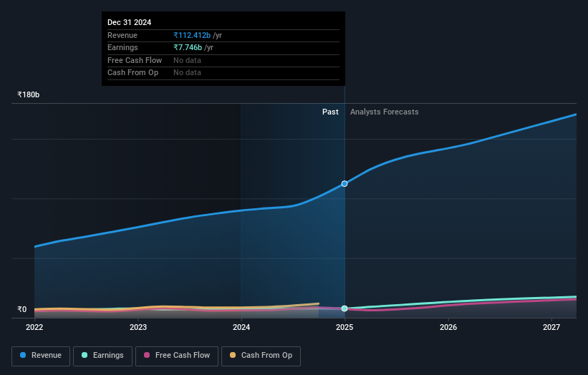This screenshot has height=375, width=588.
Task: Click the blue Revenue legend dot
Action: pyautogui.click(x=23, y=355)
